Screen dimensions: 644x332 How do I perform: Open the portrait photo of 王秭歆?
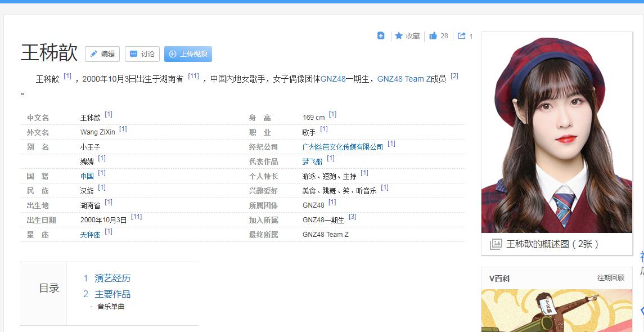[557, 132]
